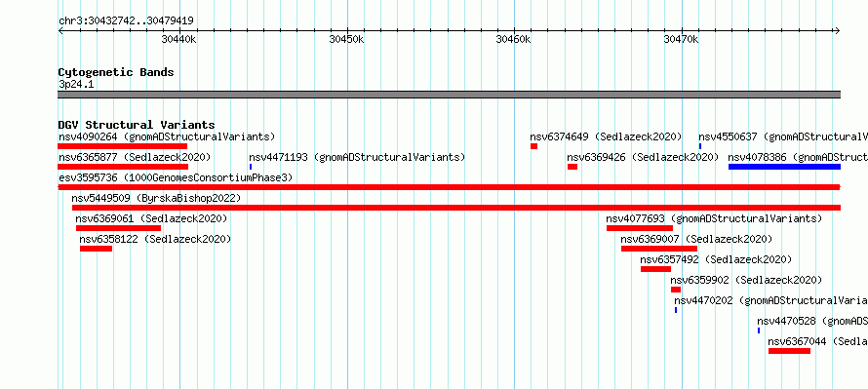Select the nsv5449509 (ByrskaBishop2022) label
868x389 pixels.
tap(156, 198)
